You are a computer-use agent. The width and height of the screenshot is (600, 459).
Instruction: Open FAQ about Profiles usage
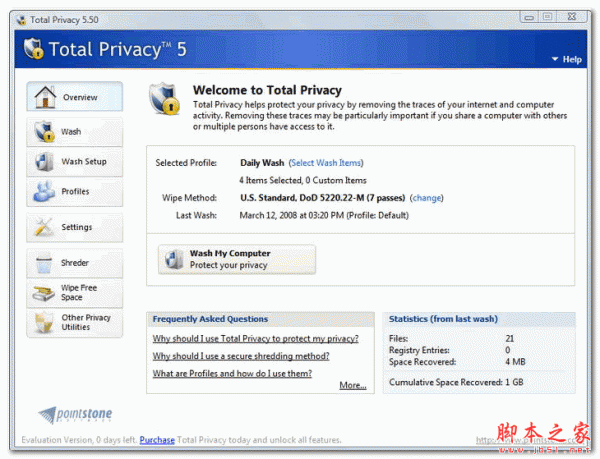coord(232,373)
